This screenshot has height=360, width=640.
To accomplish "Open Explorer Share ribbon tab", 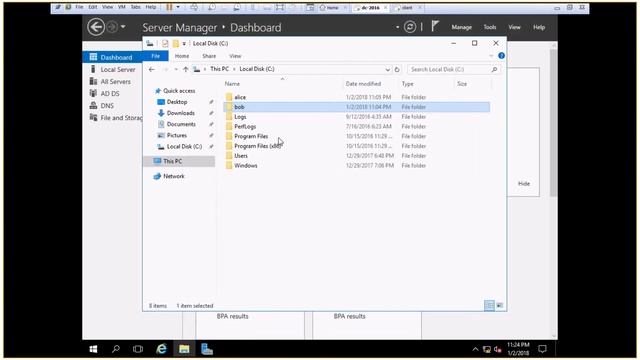I will pos(209,56).
